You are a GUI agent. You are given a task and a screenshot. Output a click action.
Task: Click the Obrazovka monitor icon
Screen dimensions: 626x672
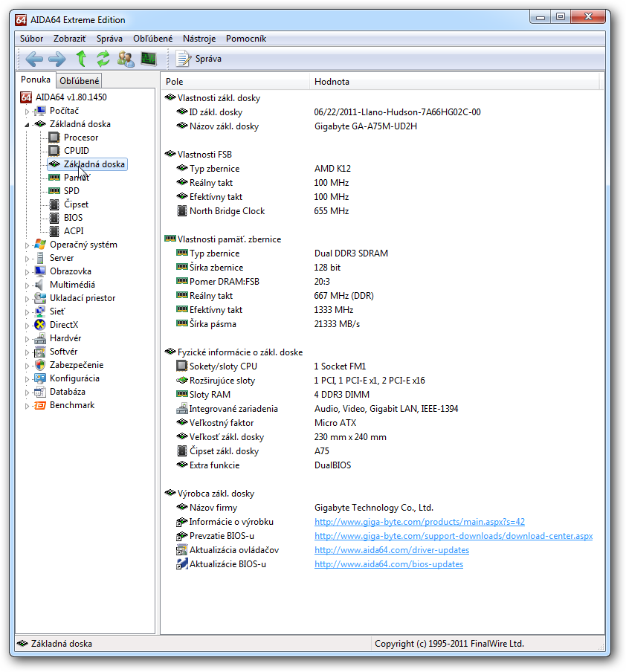click(x=40, y=271)
